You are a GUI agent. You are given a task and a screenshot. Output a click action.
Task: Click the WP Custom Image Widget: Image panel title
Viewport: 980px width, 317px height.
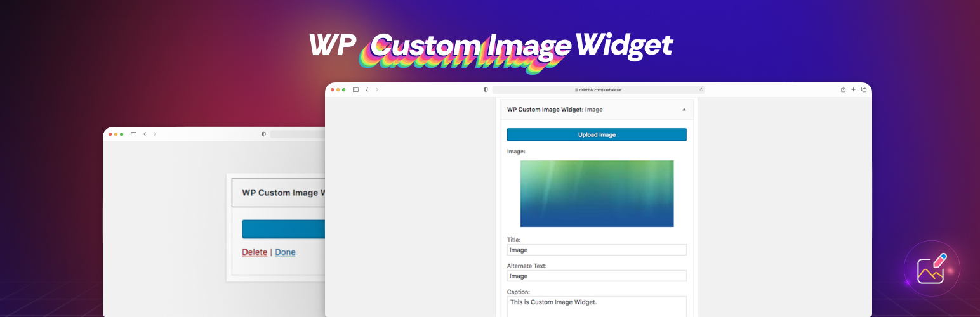click(x=555, y=110)
